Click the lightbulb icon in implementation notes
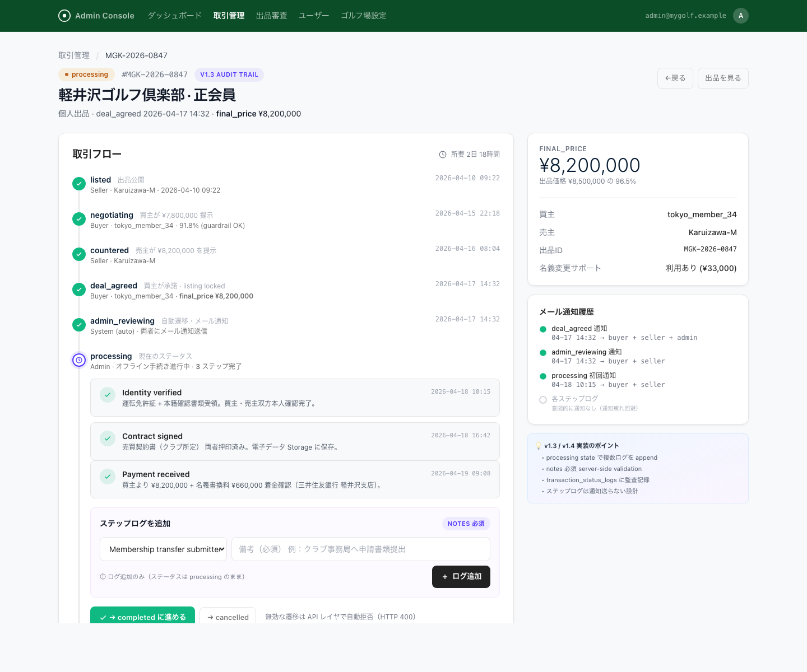The image size is (807, 672). [x=539, y=446]
